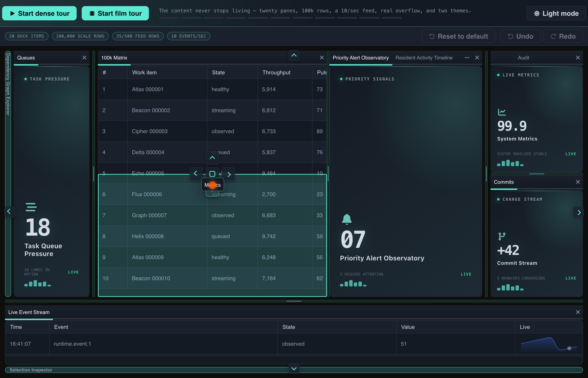This screenshot has width=588, height=378.
Task: Choose the dock-up arrow in drop overlay
Action: (212, 157)
